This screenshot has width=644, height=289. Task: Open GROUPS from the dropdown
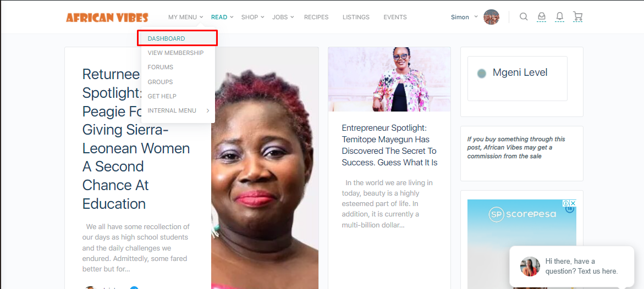pyautogui.click(x=160, y=82)
